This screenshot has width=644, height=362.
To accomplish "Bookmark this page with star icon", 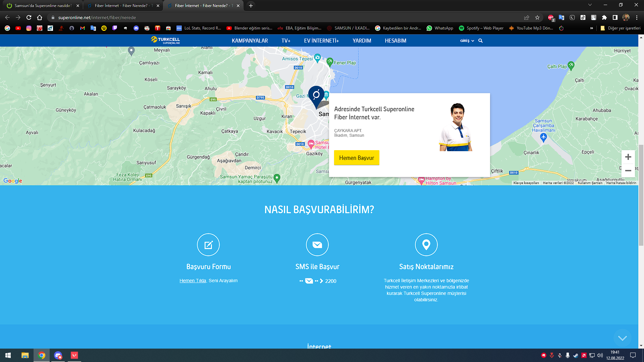I will coord(537,17).
